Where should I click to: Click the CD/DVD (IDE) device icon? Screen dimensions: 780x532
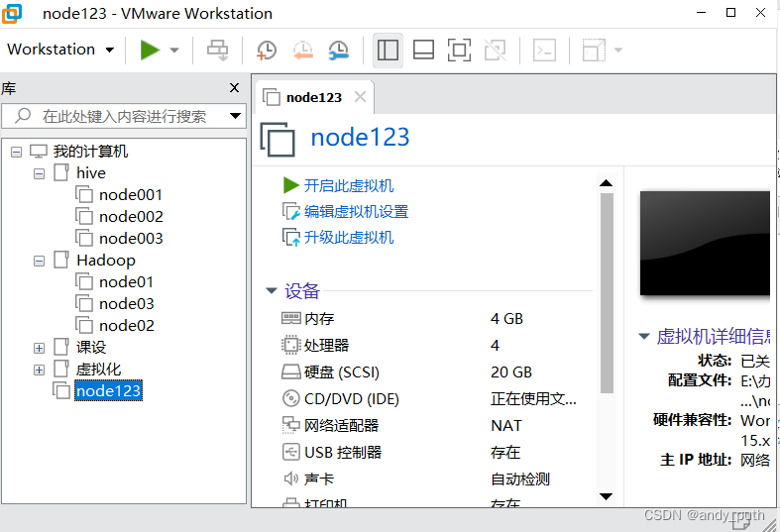[291, 398]
